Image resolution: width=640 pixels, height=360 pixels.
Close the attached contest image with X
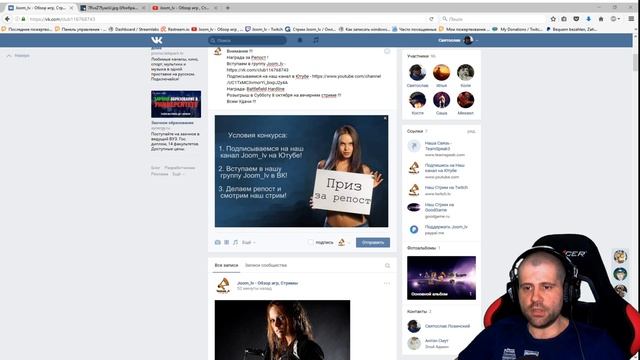(385, 118)
